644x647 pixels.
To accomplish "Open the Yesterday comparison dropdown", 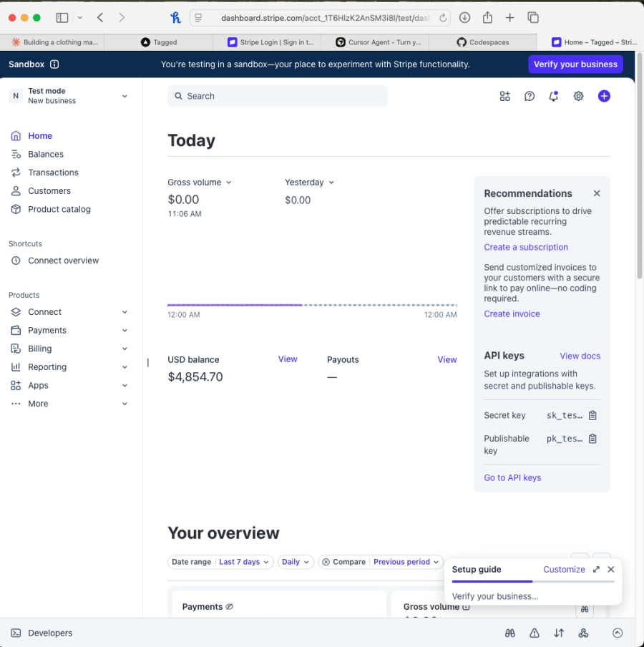I will [309, 183].
